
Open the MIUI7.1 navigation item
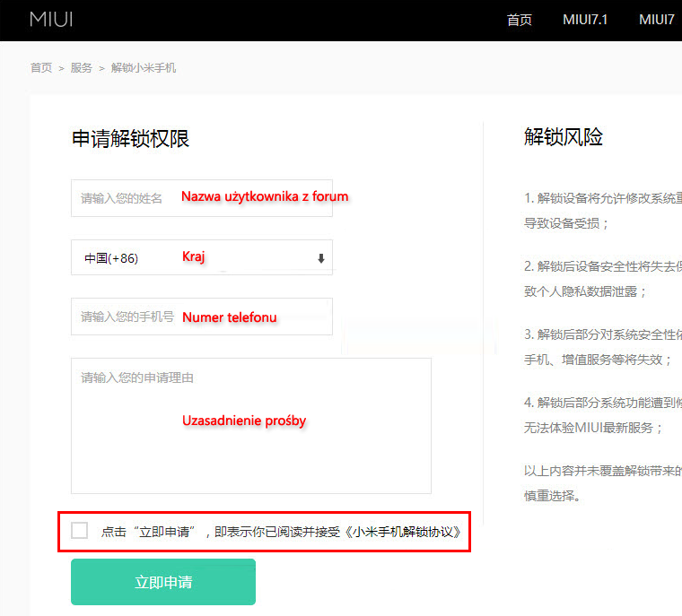point(585,20)
